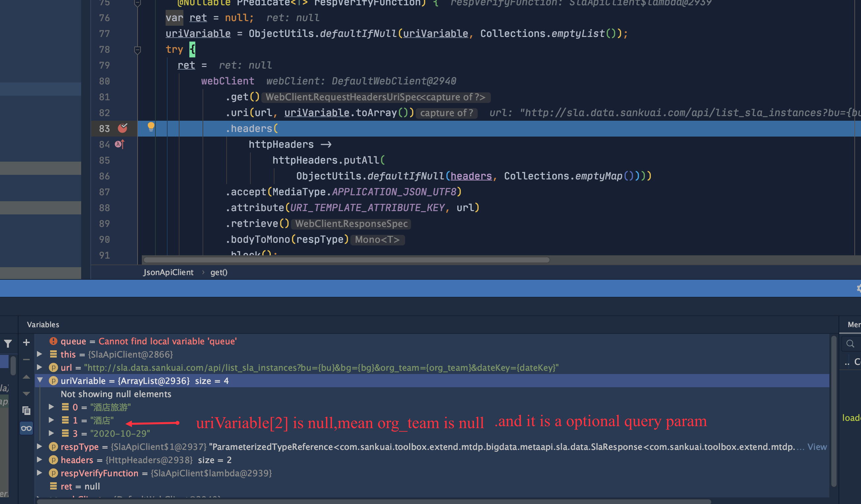This screenshot has width=861, height=504.
Task: Click the 'try' keyword on line 78
Action: [x=174, y=49]
